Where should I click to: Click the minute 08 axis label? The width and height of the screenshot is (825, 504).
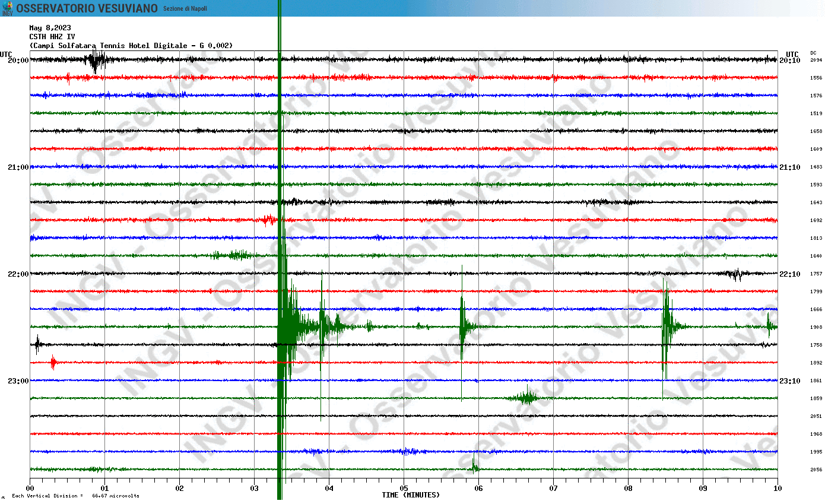pyautogui.click(x=628, y=489)
